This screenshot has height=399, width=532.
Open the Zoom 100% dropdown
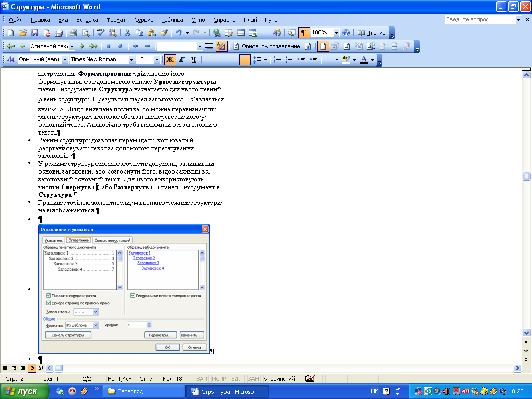336,33
